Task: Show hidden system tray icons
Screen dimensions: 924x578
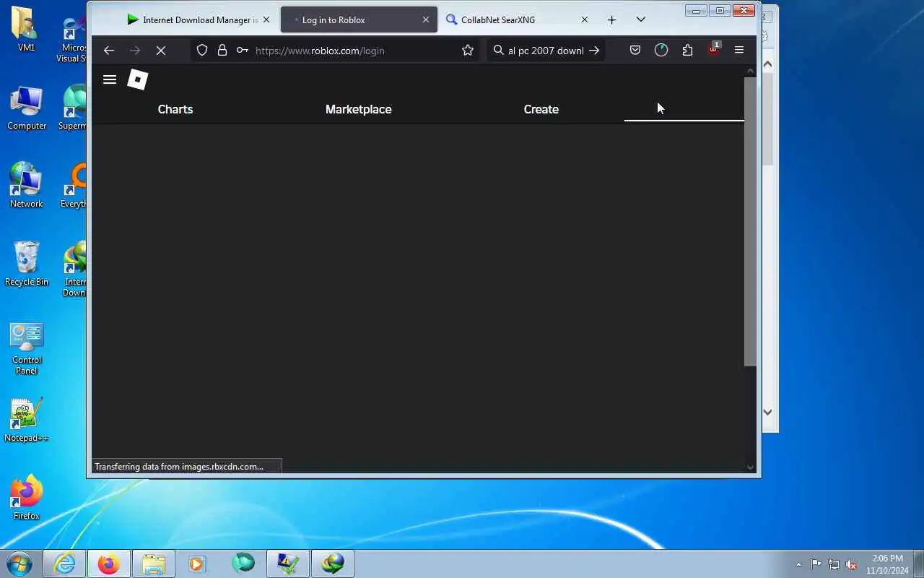Action: (798, 564)
